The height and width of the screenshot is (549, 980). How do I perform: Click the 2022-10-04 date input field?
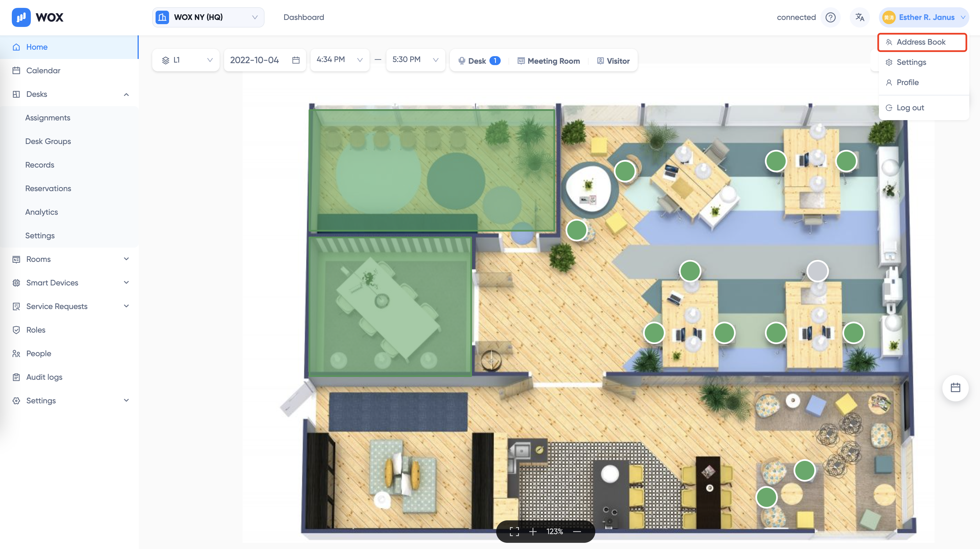point(265,60)
